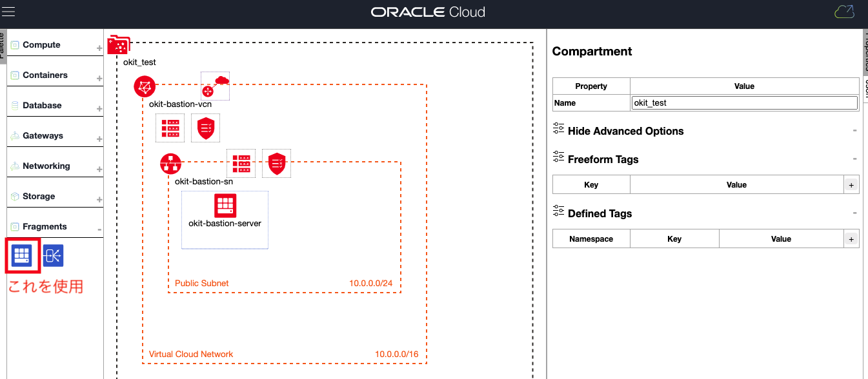Collapse the Defined Tags section
Image resolution: width=868 pixels, height=379 pixels.
(855, 213)
